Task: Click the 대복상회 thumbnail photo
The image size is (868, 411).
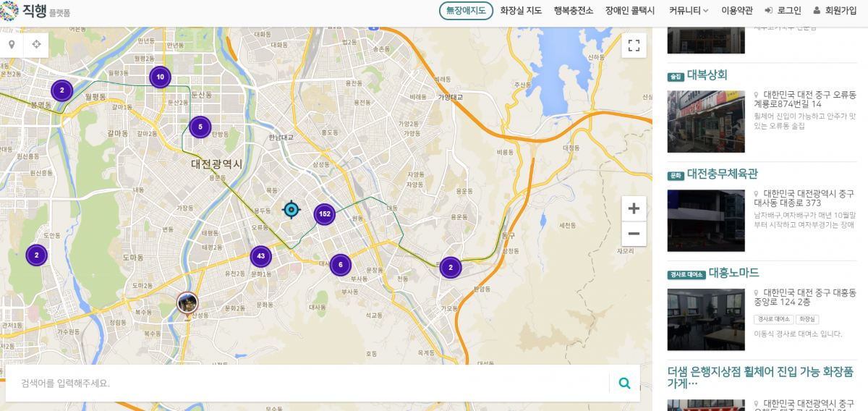Action: [x=706, y=122]
